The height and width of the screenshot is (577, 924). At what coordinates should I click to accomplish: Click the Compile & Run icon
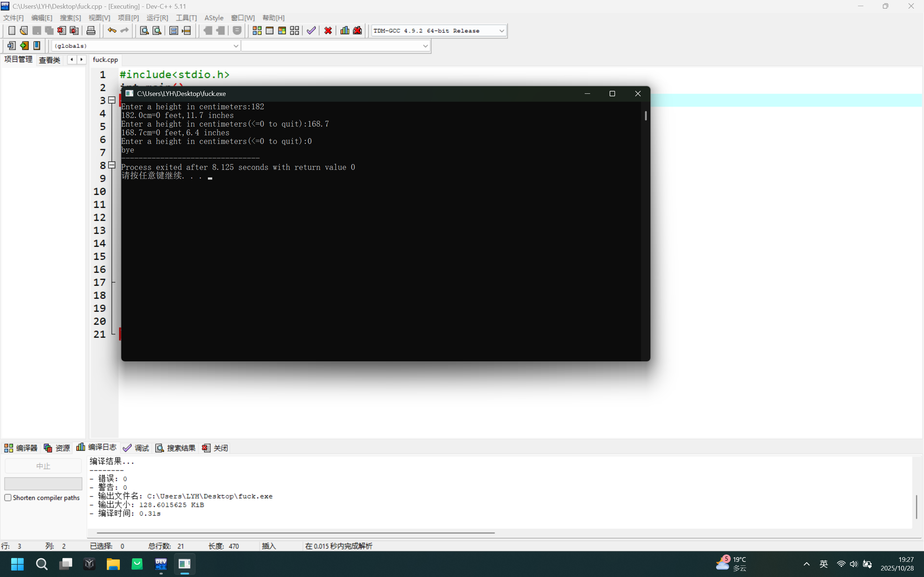pos(282,31)
